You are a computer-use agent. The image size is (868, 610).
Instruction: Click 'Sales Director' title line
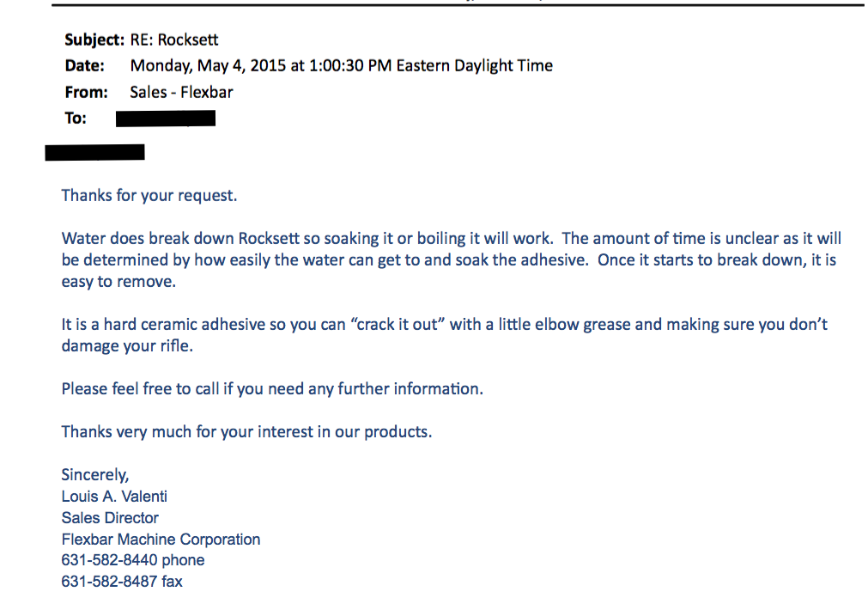110,518
